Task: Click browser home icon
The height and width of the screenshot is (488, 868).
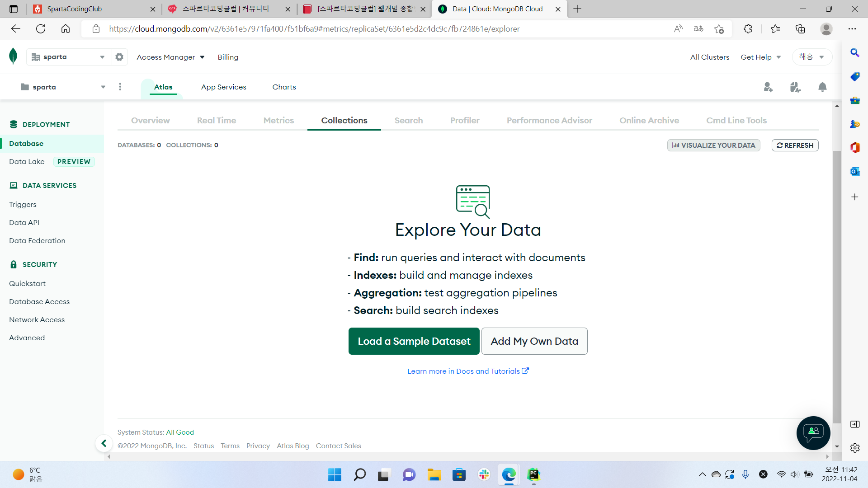Action: coord(66,29)
